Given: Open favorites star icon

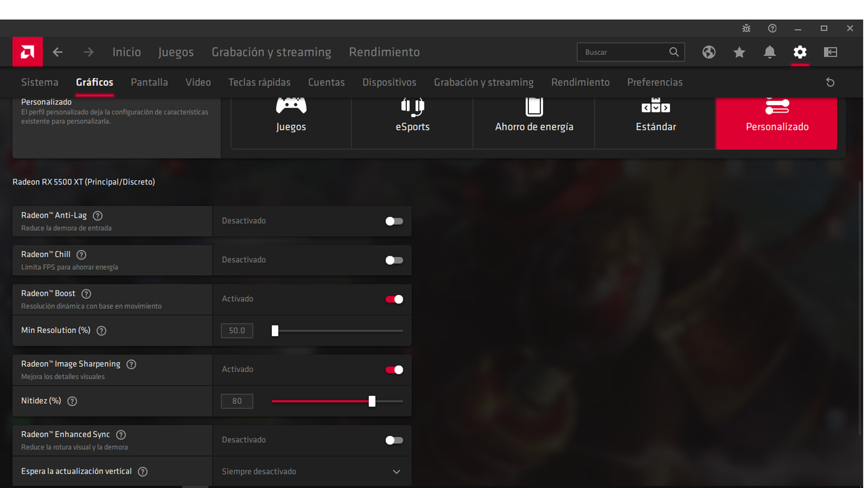Looking at the screenshot, I should (x=739, y=52).
